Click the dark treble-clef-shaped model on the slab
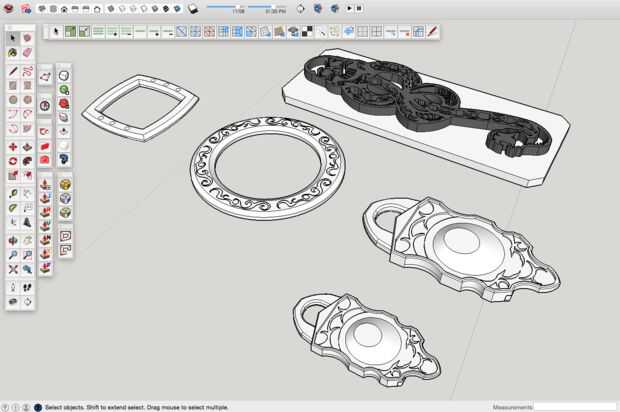The height and width of the screenshot is (412, 620). 427,105
